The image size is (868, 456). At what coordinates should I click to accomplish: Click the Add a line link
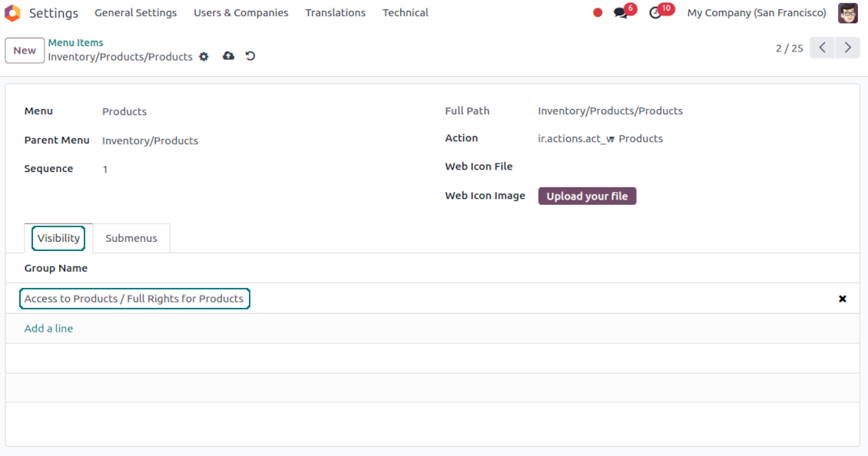click(49, 329)
